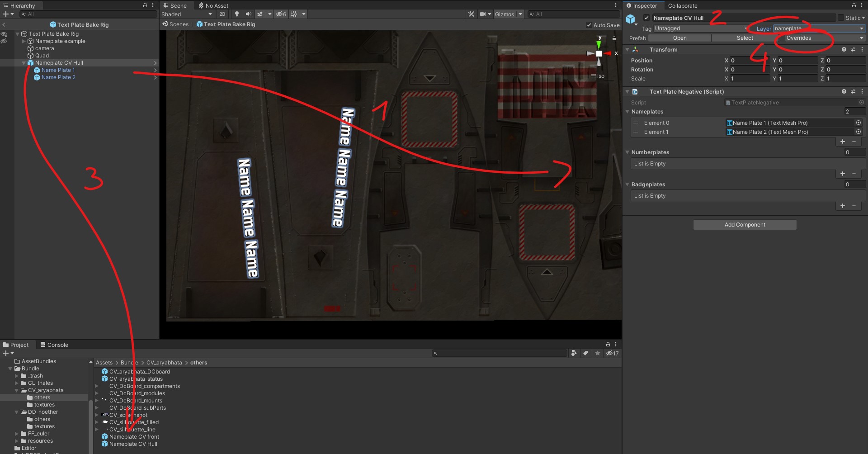Image resolution: width=868 pixels, height=454 pixels.
Task: Open the Scene view kebab menu
Action: tap(616, 5)
